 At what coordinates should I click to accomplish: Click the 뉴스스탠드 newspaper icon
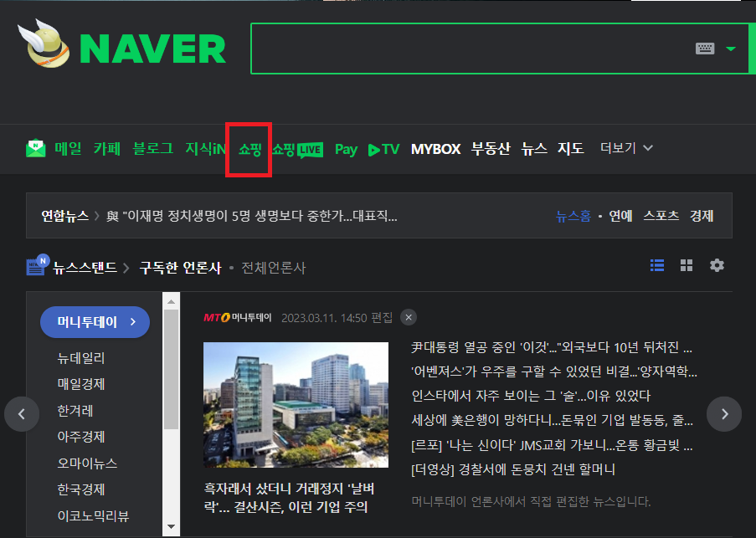coord(37,265)
